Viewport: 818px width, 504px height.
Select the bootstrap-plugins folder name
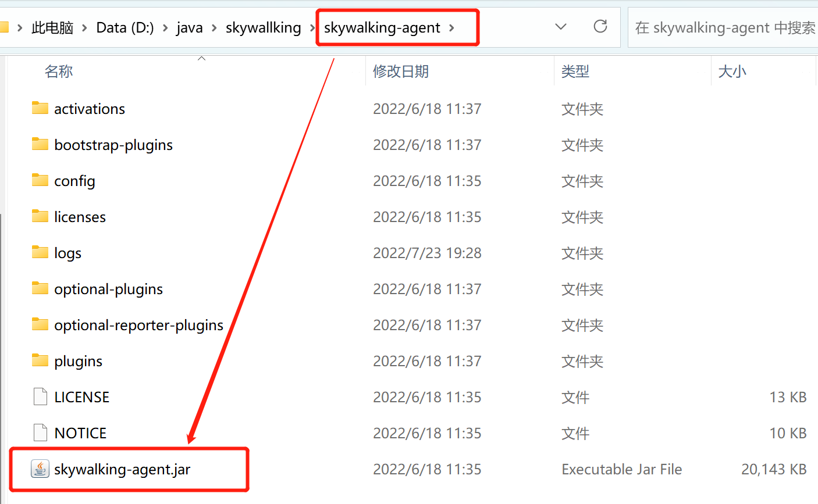pos(113,145)
